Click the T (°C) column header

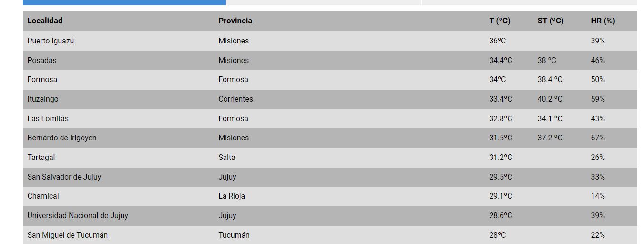pyautogui.click(x=500, y=21)
